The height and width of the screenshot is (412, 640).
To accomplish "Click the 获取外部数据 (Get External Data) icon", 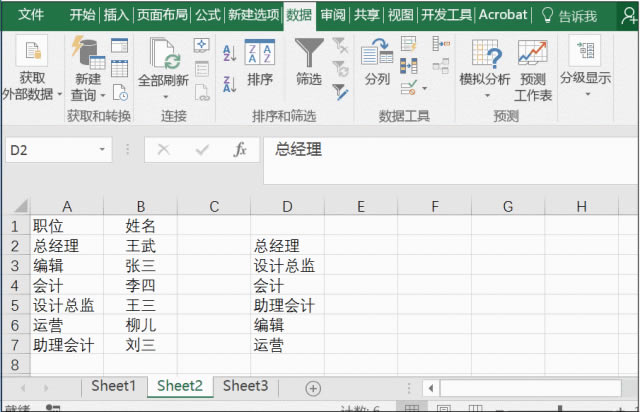I will (31, 54).
